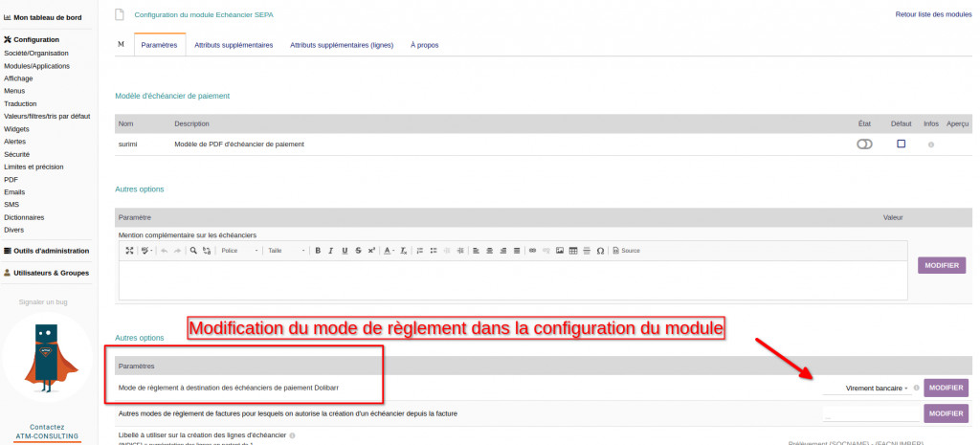Toggle strikethrough formatting
Image resolution: width=980 pixels, height=445 pixels.
click(x=358, y=251)
